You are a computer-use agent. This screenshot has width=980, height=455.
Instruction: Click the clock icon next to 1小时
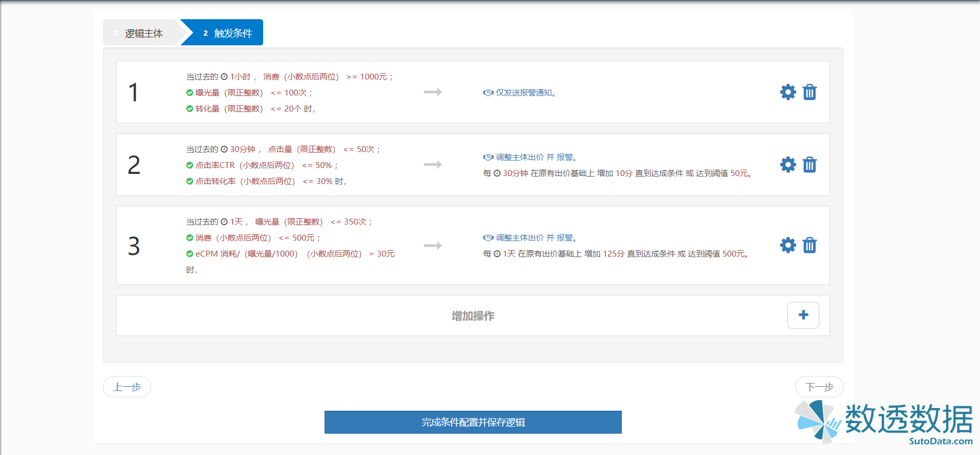224,77
